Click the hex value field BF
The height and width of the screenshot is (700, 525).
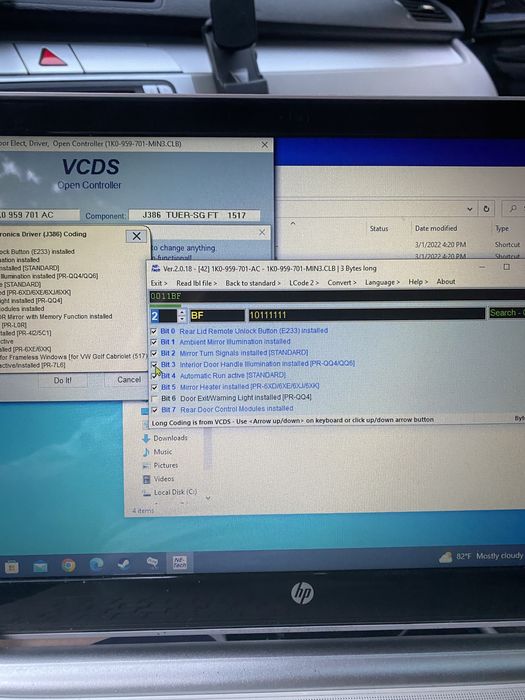click(217, 315)
